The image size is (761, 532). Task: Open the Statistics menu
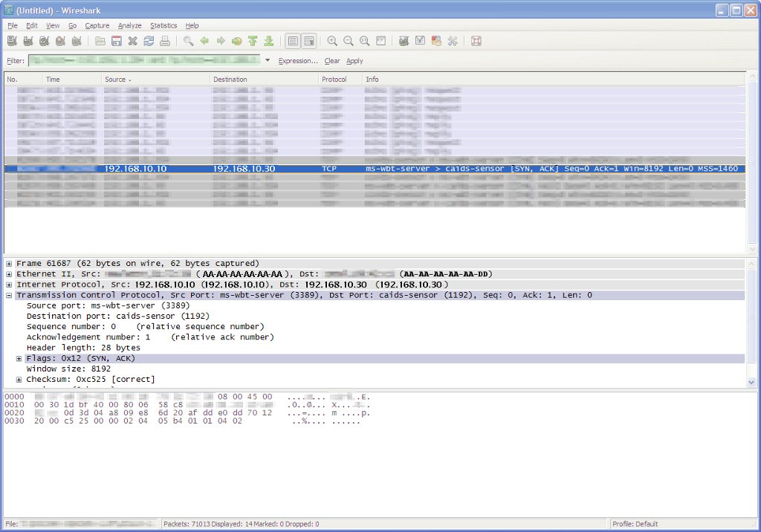(x=163, y=26)
